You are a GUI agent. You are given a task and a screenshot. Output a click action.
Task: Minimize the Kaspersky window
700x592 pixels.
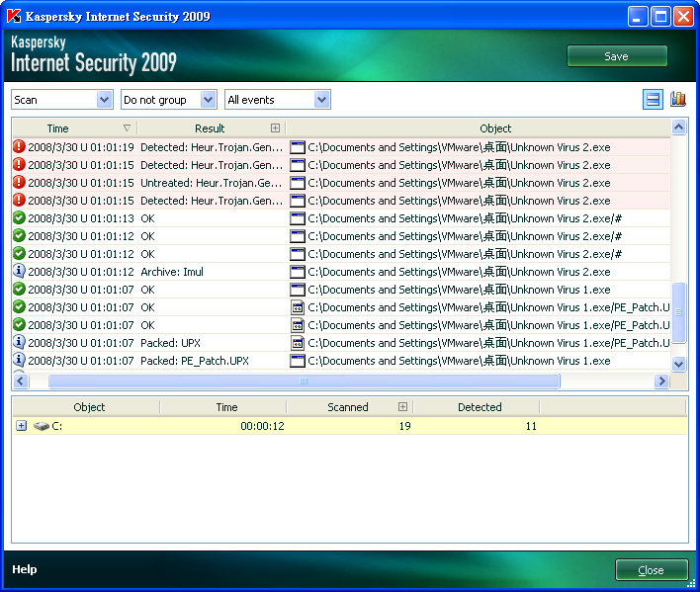point(638,17)
